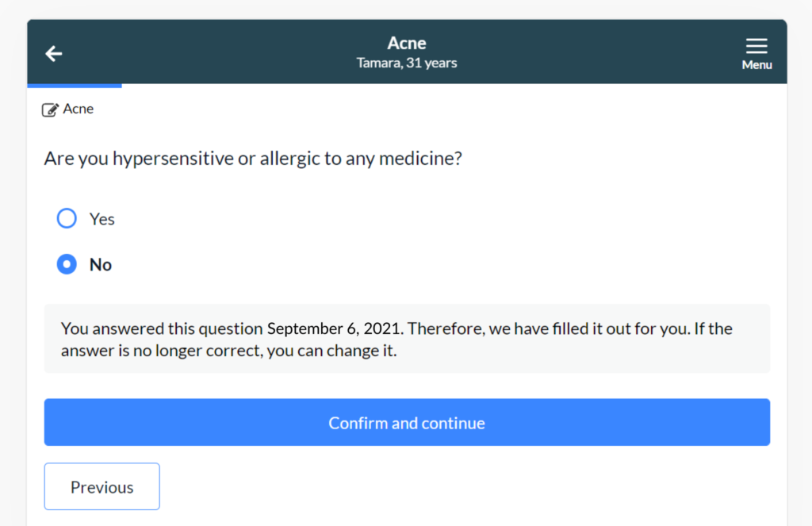This screenshot has width=812, height=526.
Task: Click the September 6, 2021 date text
Action: 334,328
